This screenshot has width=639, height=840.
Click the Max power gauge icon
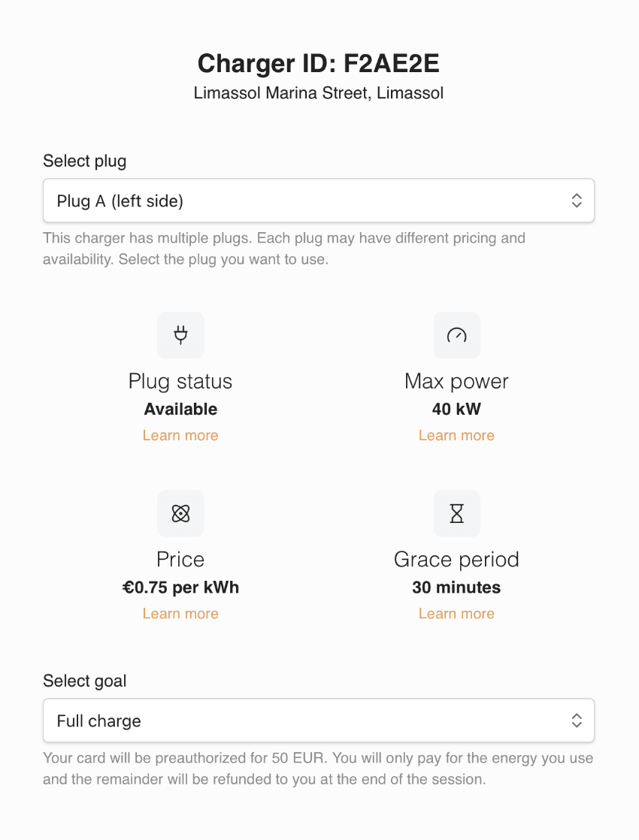point(456,335)
